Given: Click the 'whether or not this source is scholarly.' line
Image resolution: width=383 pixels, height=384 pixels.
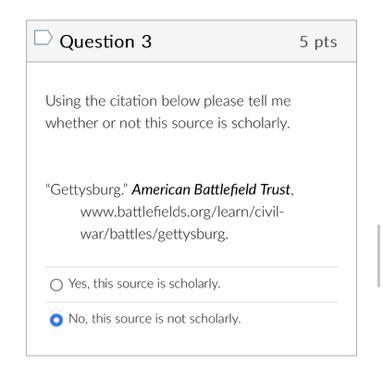Looking at the screenshot, I should [168, 123].
